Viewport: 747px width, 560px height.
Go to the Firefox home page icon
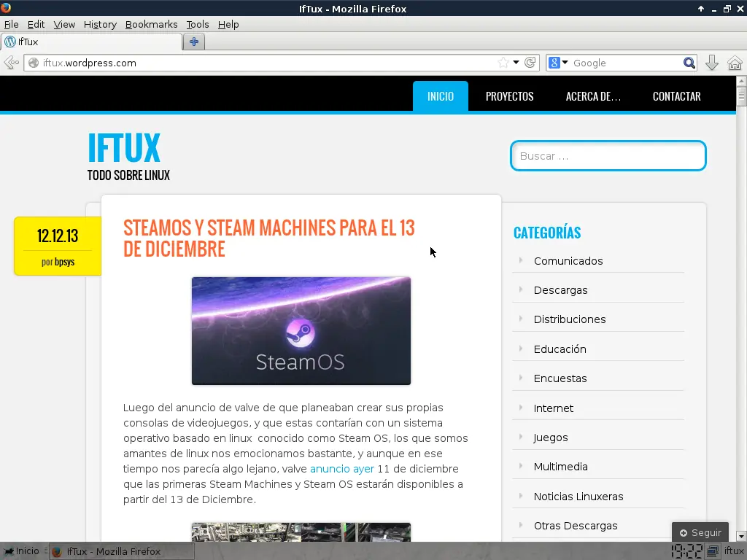(735, 63)
